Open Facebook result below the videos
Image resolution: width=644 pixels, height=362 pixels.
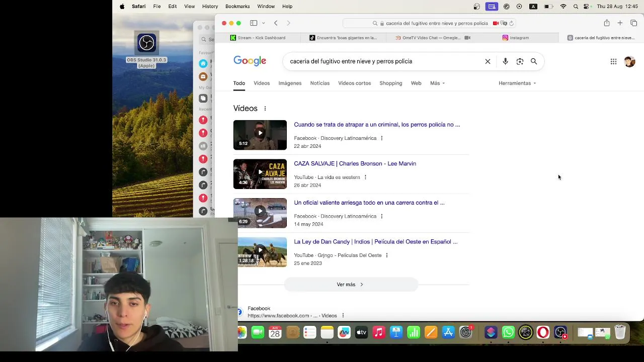pos(259,309)
